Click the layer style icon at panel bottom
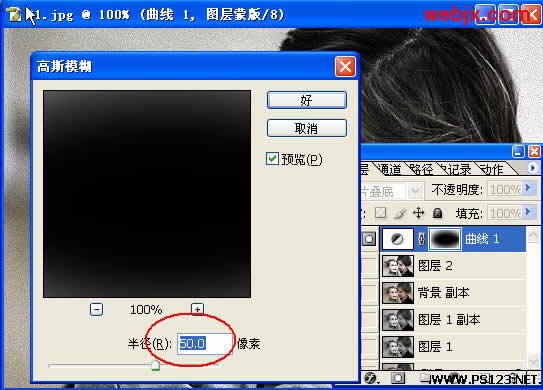543x390 pixels. tap(371, 378)
